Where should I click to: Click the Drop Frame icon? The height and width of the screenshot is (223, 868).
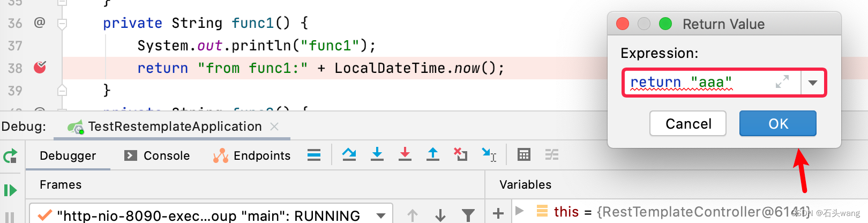(x=461, y=155)
